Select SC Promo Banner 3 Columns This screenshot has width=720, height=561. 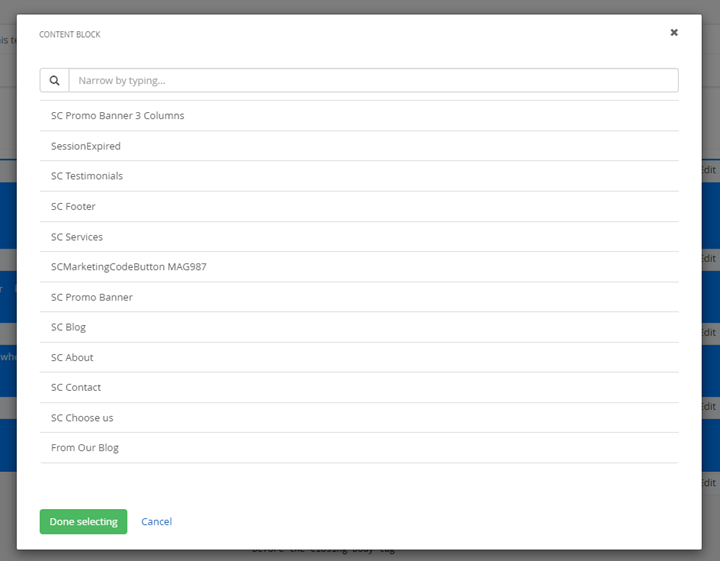coord(118,116)
